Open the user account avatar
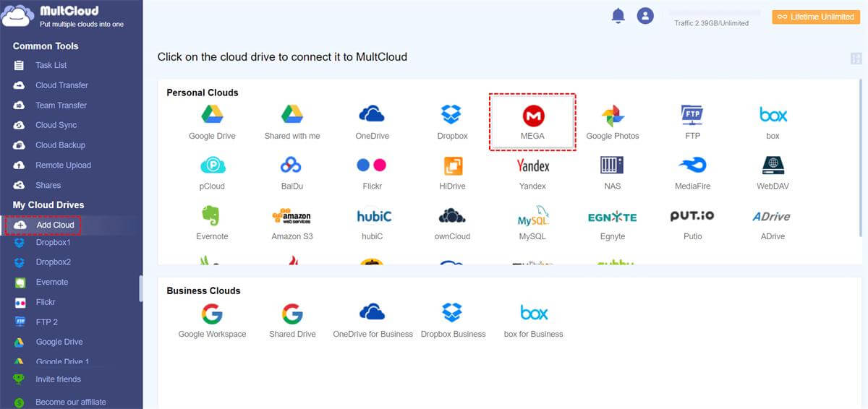868x409 pixels. point(645,16)
